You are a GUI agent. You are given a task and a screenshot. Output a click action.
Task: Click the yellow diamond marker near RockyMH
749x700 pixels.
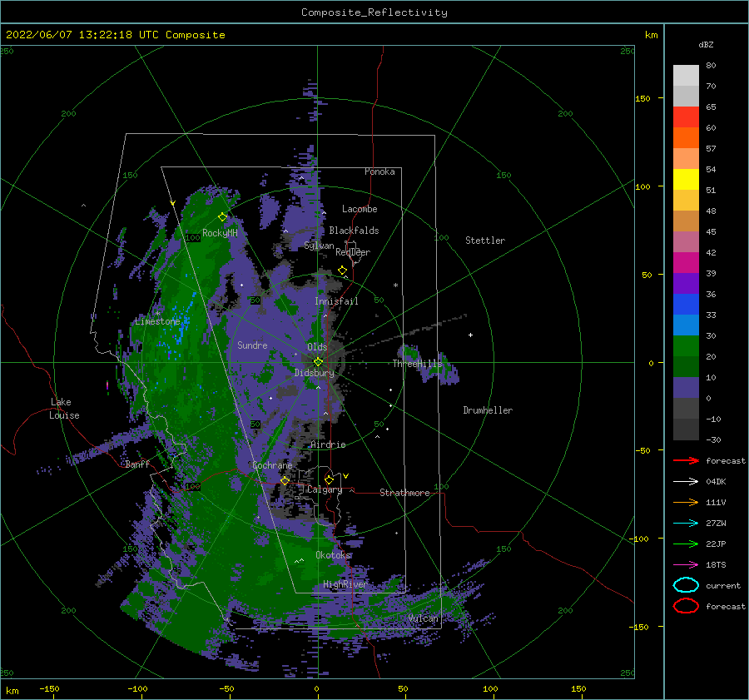click(x=222, y=217)
